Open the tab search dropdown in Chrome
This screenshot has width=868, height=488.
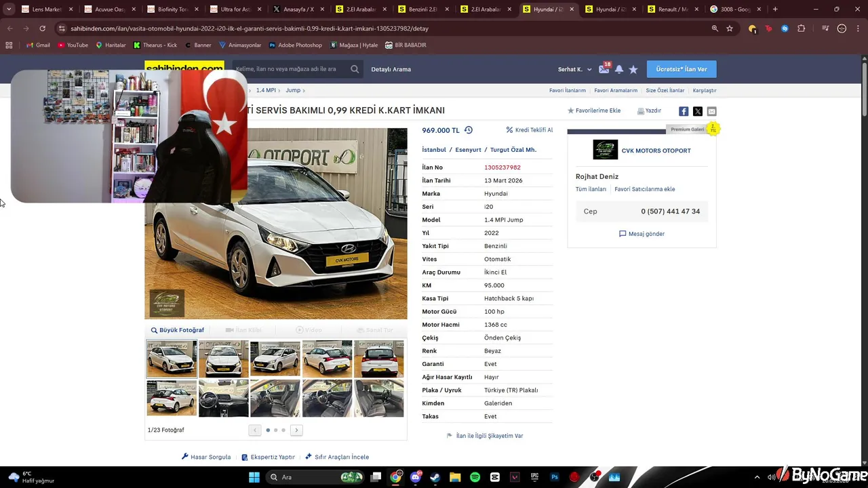9,9
